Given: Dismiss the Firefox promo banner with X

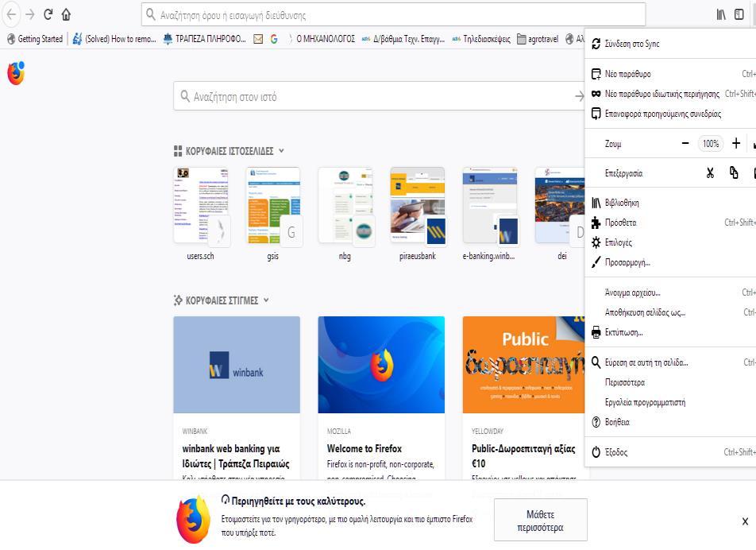Looking at the screenshot, I should pyautogui.click(x=745, y=521).
